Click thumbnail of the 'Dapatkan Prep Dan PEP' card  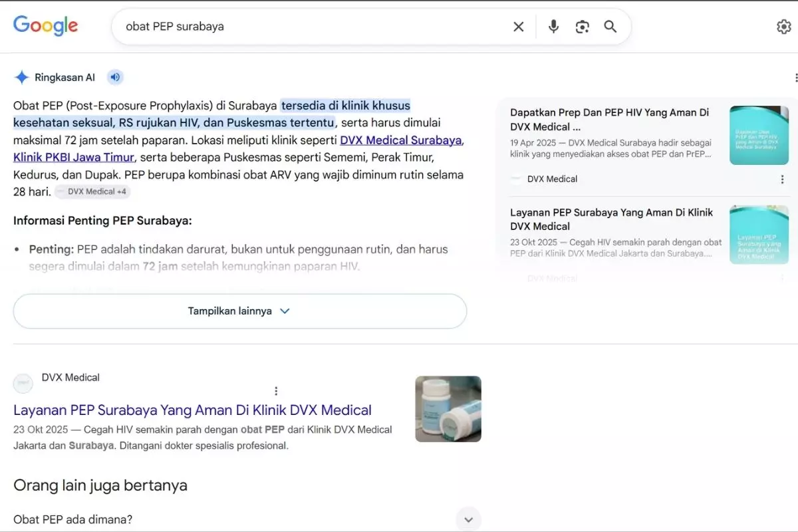tap(759, 136)
